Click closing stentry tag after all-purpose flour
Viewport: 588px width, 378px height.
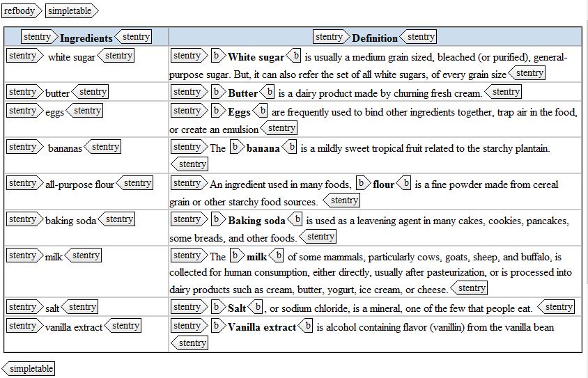point(134,183)
